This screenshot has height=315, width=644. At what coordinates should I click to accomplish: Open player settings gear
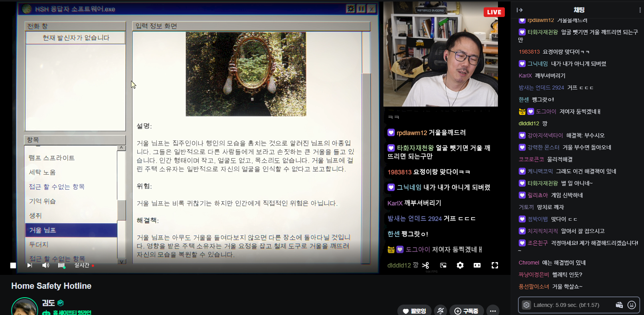[x=460, y=265]
